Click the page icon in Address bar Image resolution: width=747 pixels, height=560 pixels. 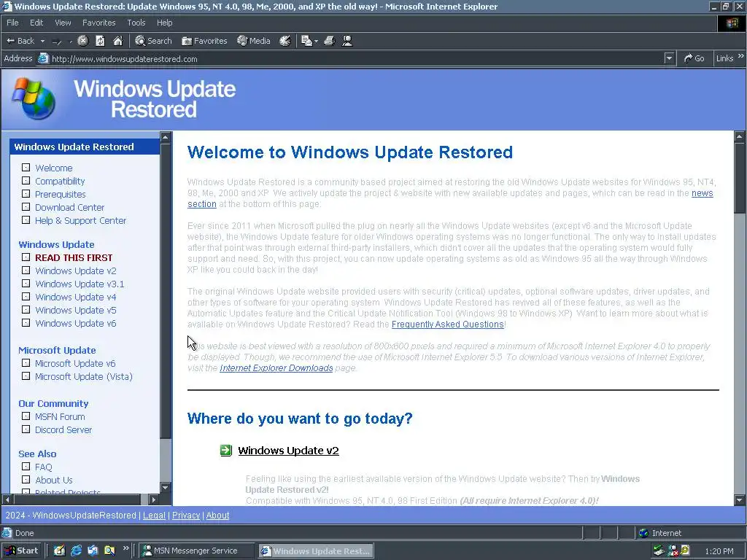tap(43, 58)
